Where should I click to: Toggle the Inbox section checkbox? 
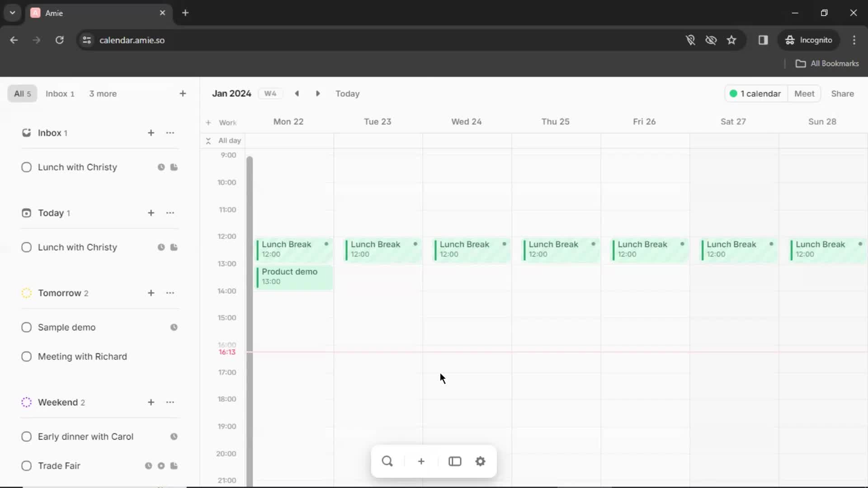coord(26,133)
